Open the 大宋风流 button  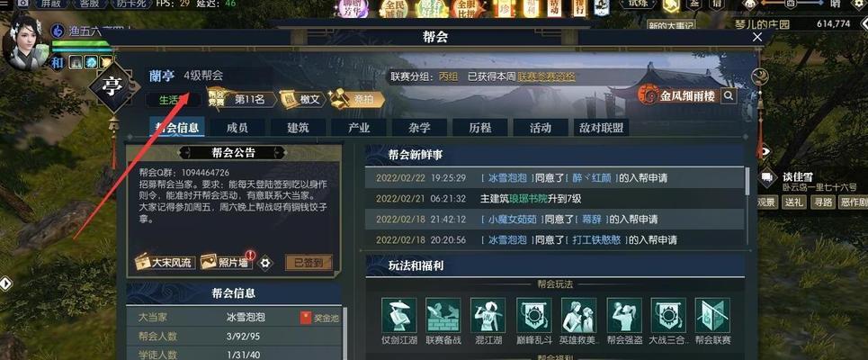165,262
